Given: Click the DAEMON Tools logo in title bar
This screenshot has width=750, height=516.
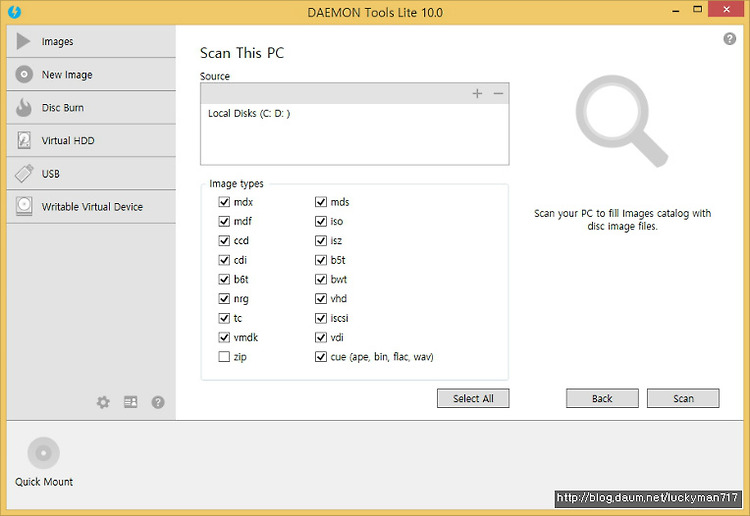Looking at the screenshot, I should 14,12.
